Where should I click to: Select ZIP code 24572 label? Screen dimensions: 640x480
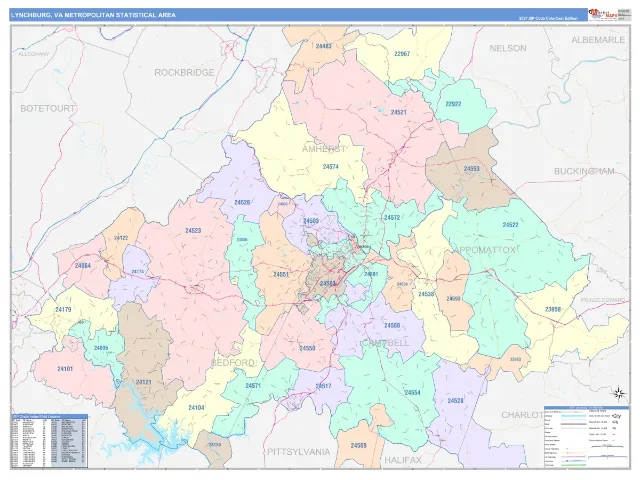point(392,218)
